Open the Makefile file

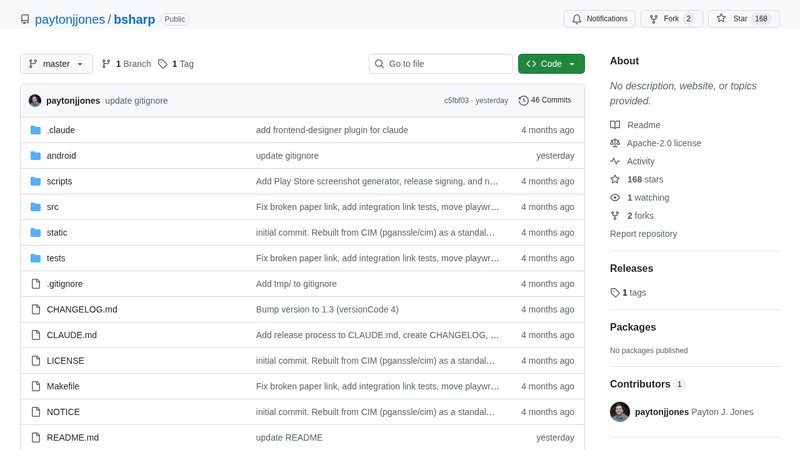(x=63, y=386)
